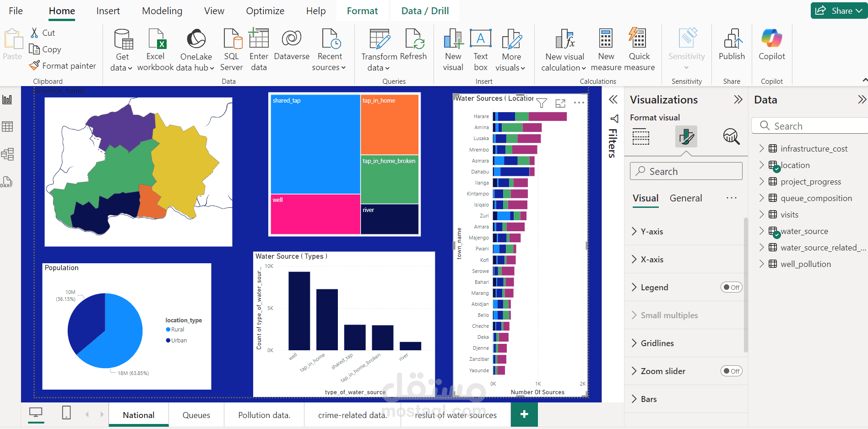Switch to General format tab
Image resolution: width=868 pixels, height=429 pixels.
(686, 198)
